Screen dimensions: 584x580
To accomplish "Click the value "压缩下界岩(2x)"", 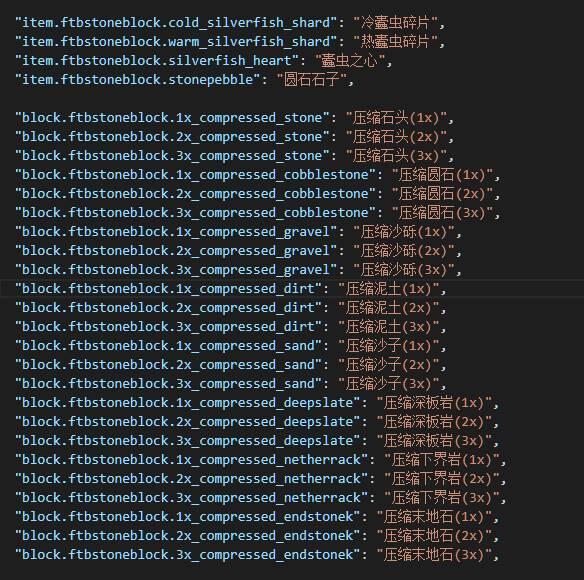I will coord(442,479).
